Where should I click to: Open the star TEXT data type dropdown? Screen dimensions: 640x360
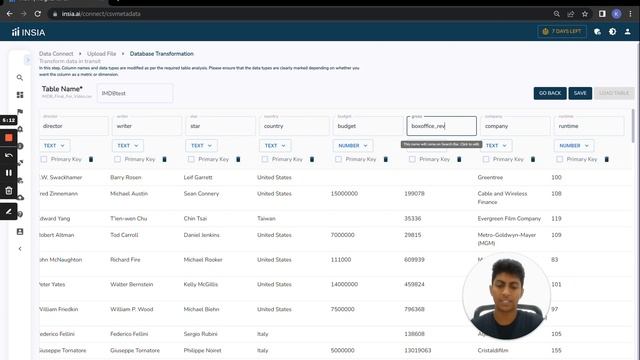[x=201, y=146]
